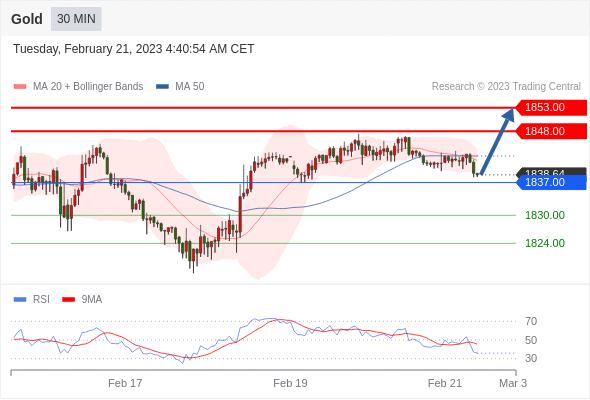Click the RSI 50 level label
This screenshot has width=590, height=400.
531,340
